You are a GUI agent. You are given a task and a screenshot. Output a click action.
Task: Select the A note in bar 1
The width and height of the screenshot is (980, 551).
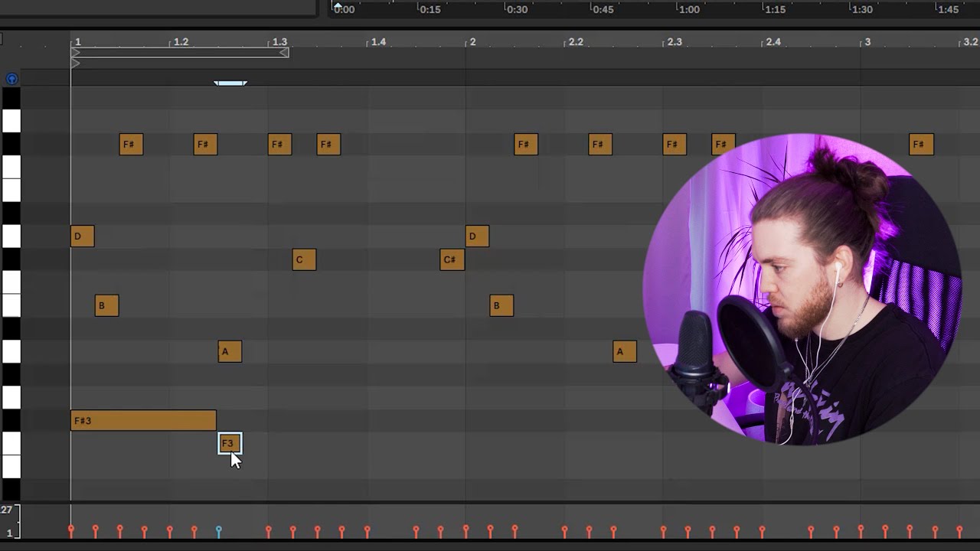(x=230, y=351)
